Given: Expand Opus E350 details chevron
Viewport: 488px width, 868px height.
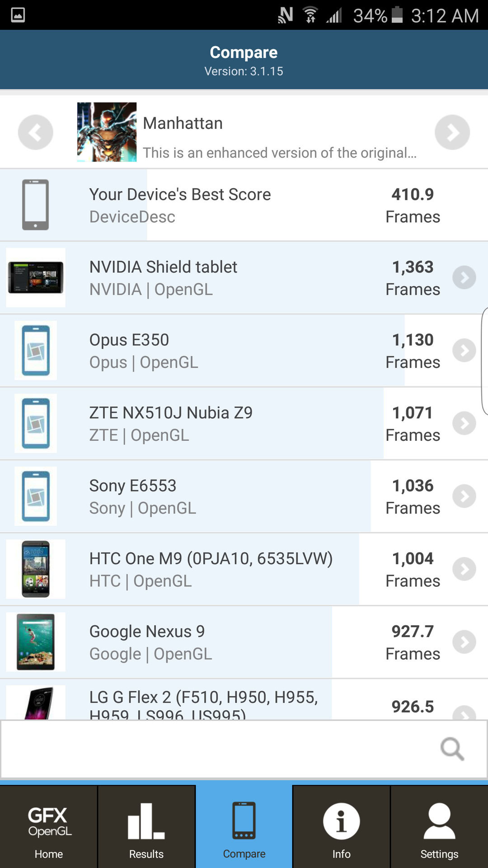Looking at the screenshot, I should click(465, 350).
